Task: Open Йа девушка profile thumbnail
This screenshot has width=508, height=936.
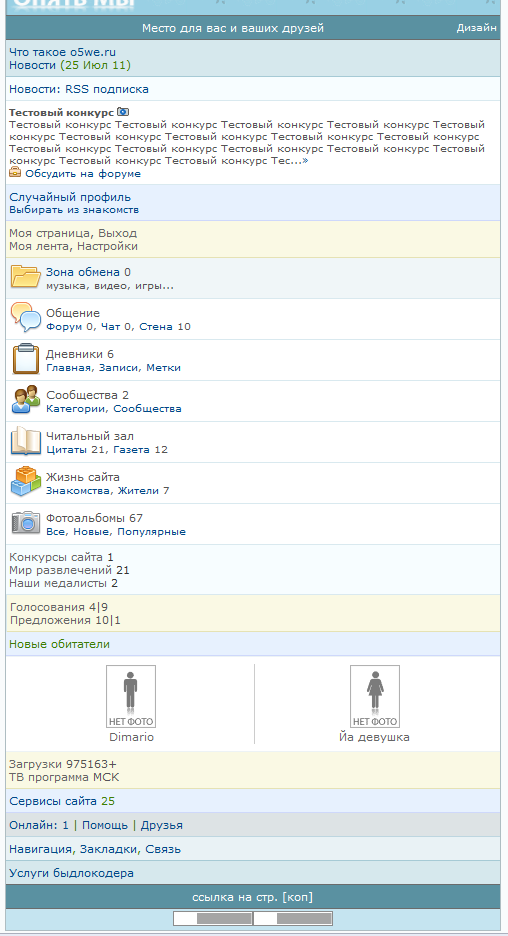Action: point(375,696)
